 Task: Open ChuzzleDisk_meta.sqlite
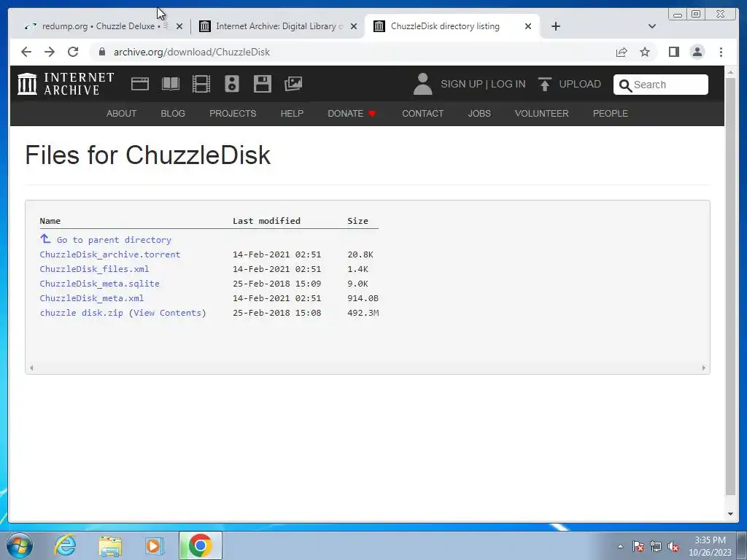pos(99,284)
